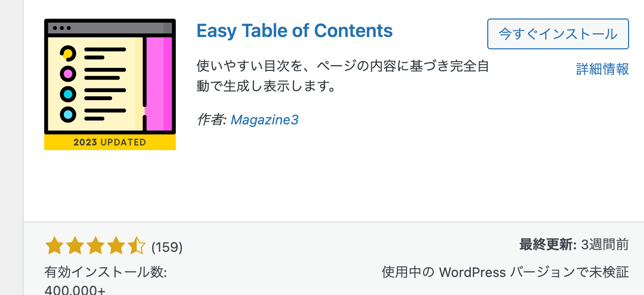Screen dimensions: 644x295
Task: Click the yellow bullet circle in plugin icon
Action: click(x=67, y=53)
